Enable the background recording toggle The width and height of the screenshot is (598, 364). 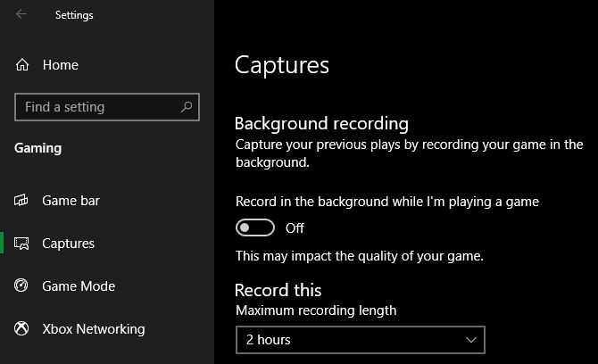coord(254,228)
